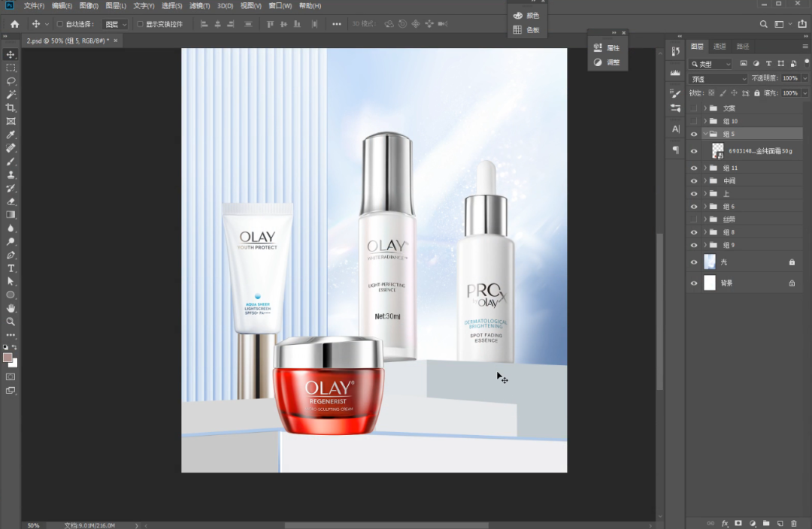Select the Path Selection tool

tap(11, 282)
